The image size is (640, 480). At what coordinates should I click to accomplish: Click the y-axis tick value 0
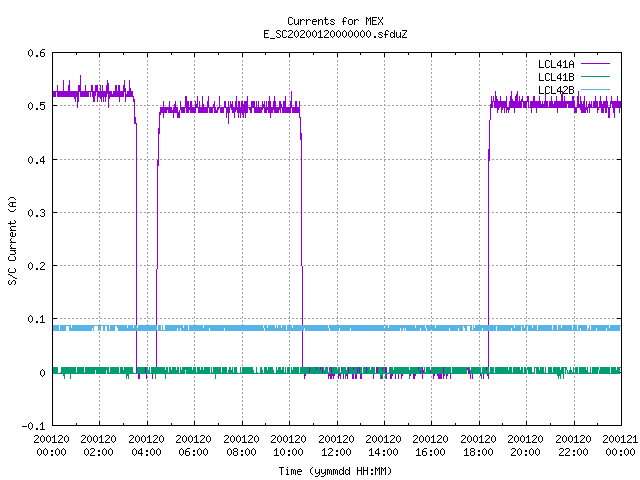[x=42, y=373]
